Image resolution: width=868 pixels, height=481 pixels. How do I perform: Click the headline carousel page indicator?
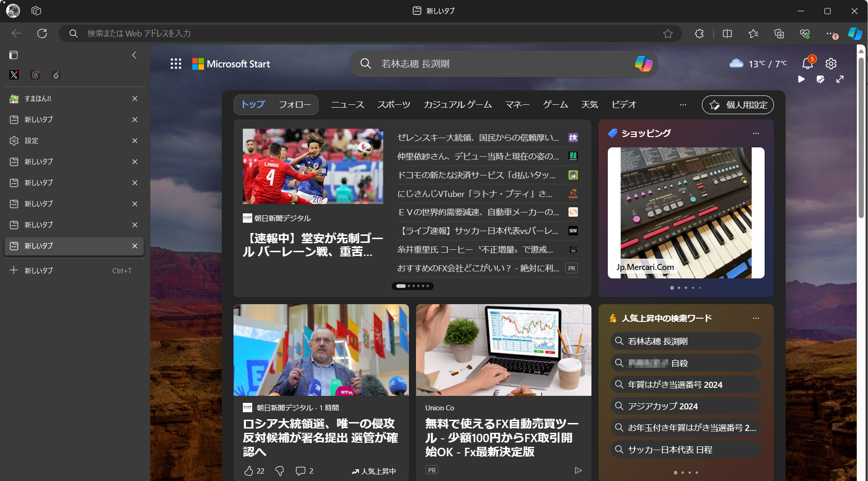coord(413,286)
